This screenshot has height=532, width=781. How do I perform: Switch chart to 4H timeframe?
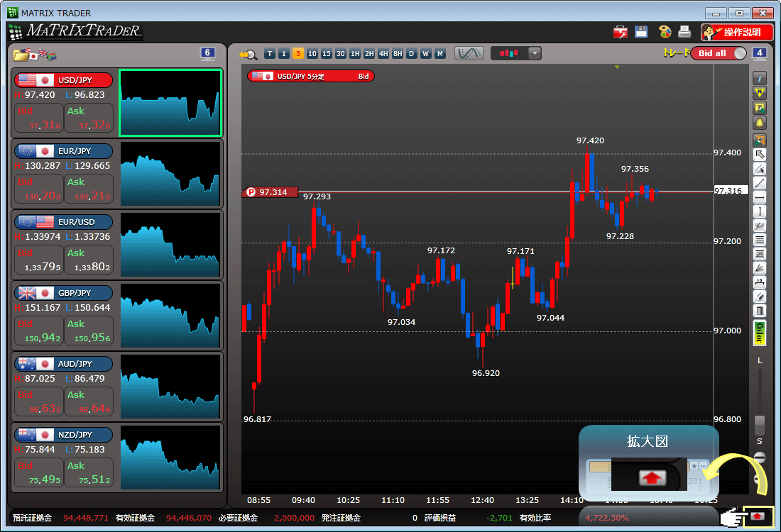coord(383,54)
